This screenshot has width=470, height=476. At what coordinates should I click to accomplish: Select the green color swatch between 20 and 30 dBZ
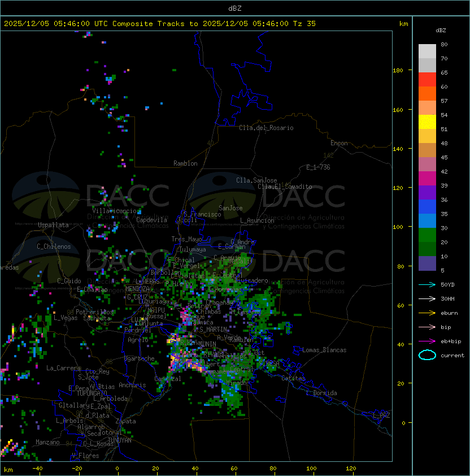pos(427,235)
